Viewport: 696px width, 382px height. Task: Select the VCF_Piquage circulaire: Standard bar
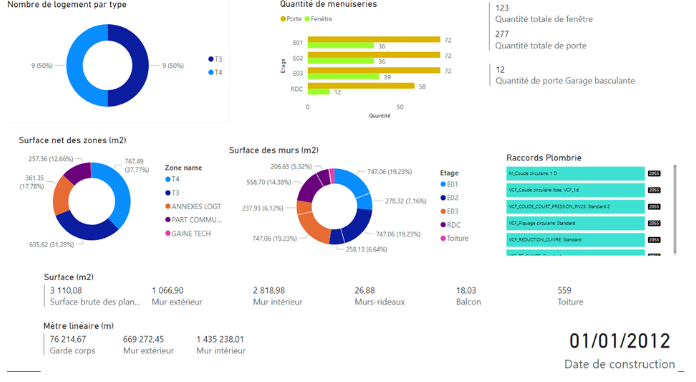click(x=575, y=223)
